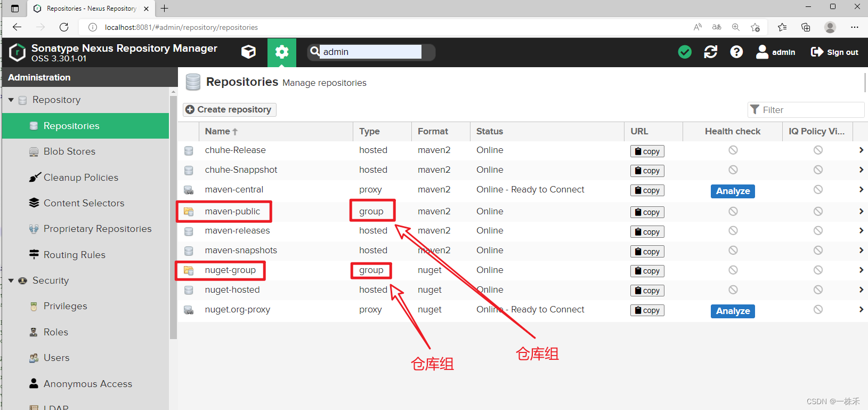Click Analyze for nuget.org-proxy
Screen dimensions: 868x410
pyautogui.click(x=733, y=311)
